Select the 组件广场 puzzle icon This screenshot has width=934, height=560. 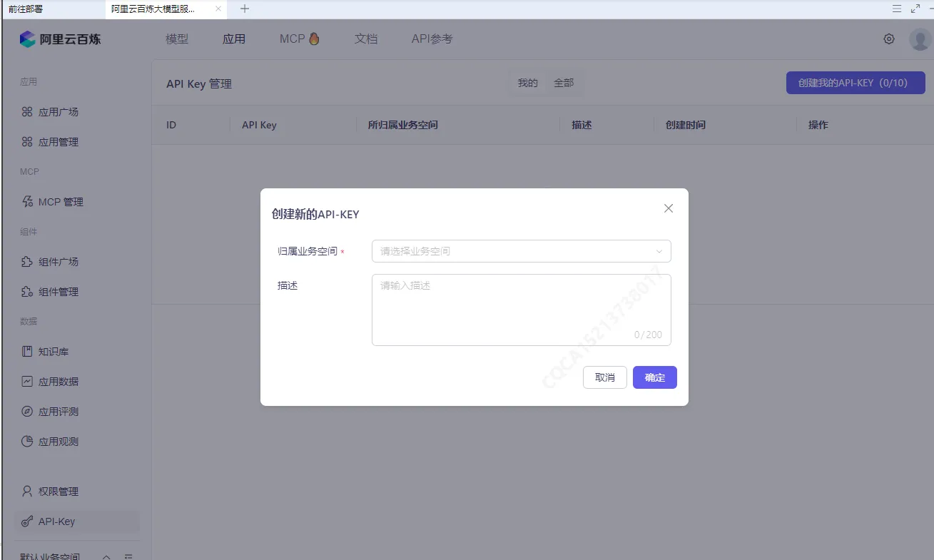click(x=27, y=262)
